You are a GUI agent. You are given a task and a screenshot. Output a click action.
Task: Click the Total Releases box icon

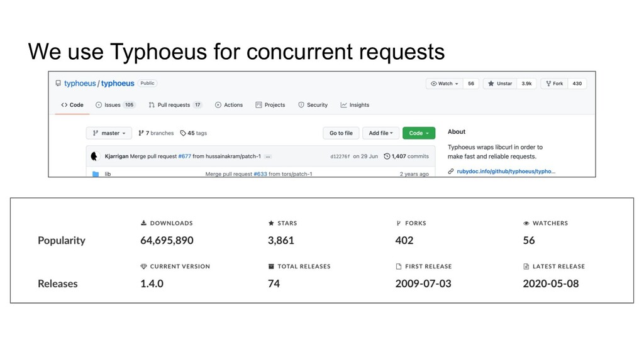pos(271,266)
